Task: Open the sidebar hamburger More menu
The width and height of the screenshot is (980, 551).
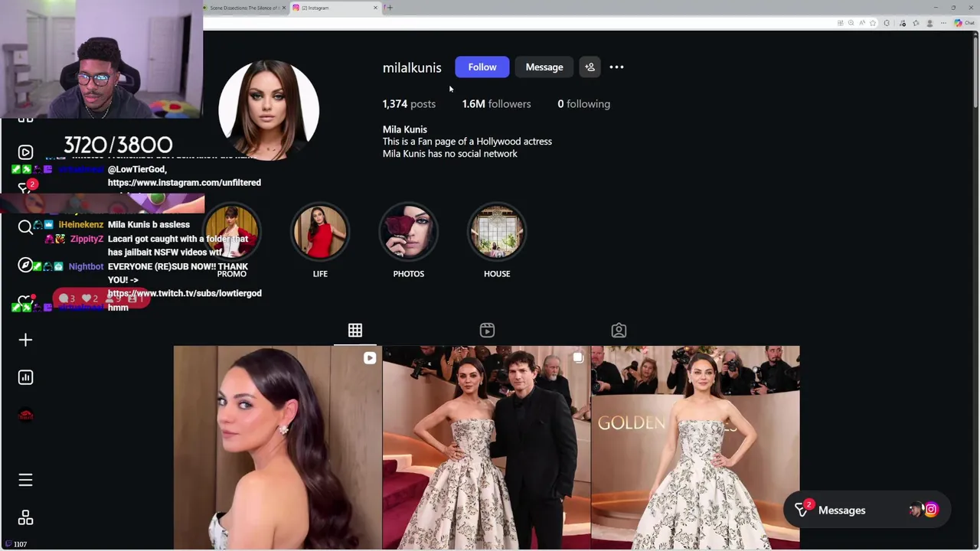Action: pos(25,480)
